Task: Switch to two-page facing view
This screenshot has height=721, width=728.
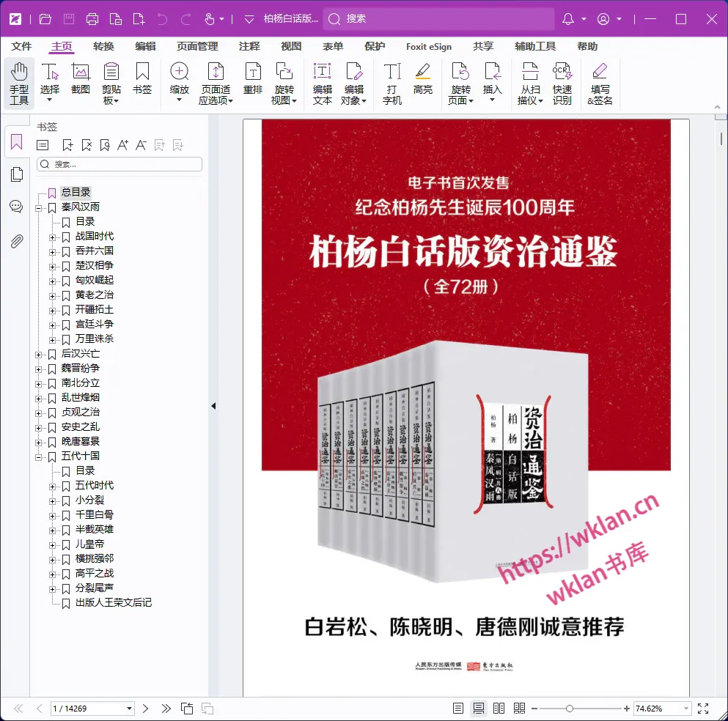Action: coord(499,709)
